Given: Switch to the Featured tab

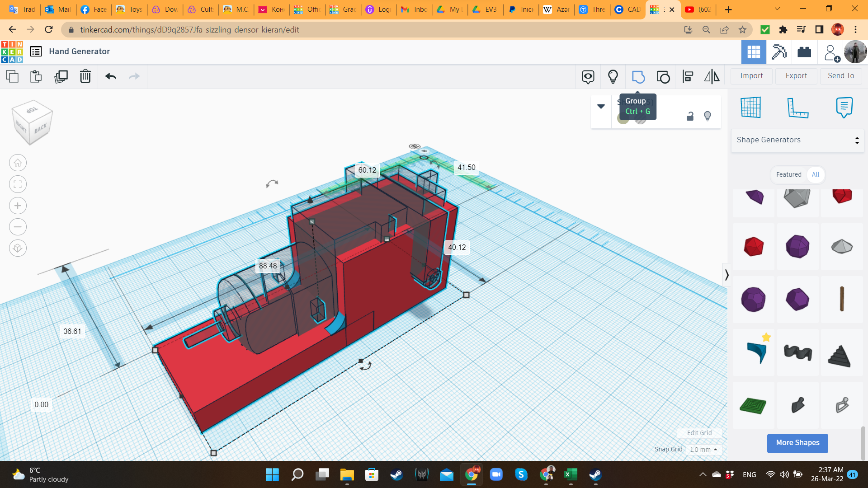Looking at the screenshot, I should pos(788,174).
